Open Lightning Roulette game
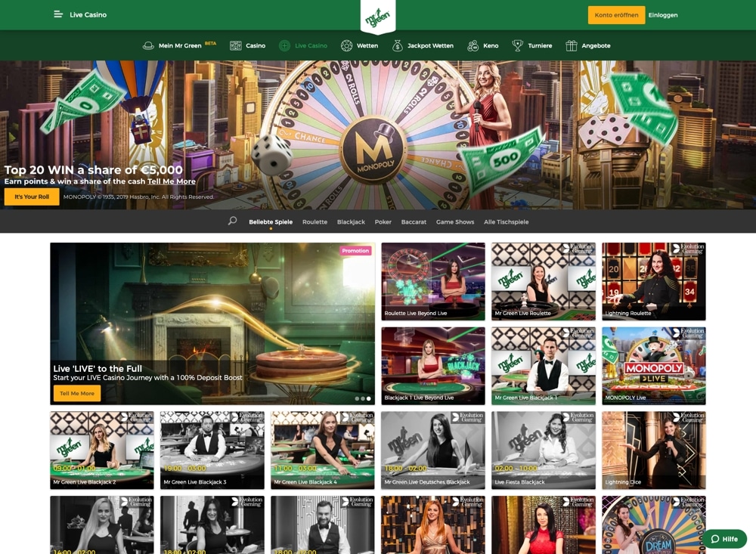Screen dimensions: 756x554 pyautogui.click(x=654, y=281)
